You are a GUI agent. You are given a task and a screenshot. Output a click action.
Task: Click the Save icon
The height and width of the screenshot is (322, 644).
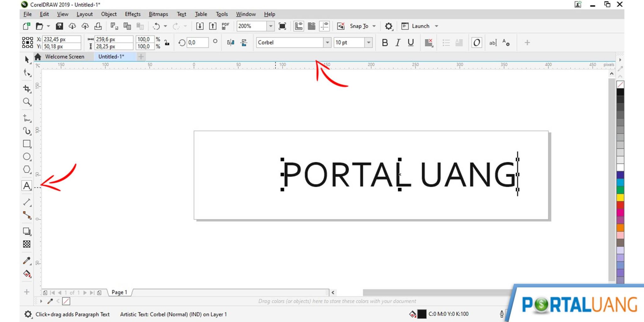(59, 26)
